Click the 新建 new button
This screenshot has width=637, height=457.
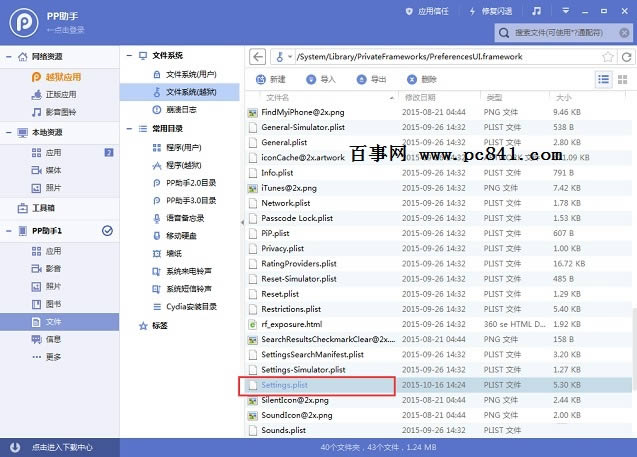[x=271, y=80]
